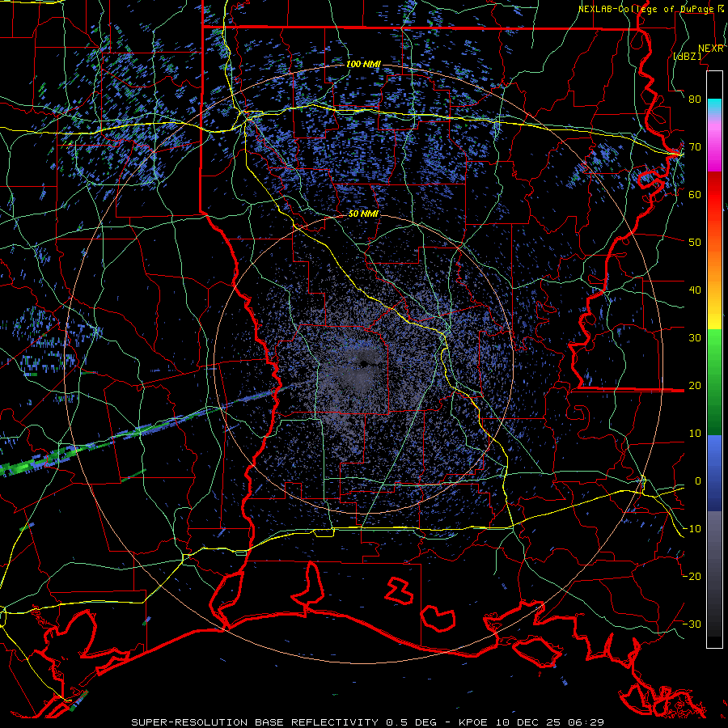728x728 pixels.
Task: Click the cyan band atop the color bar
Action: [x=714, y=106]
